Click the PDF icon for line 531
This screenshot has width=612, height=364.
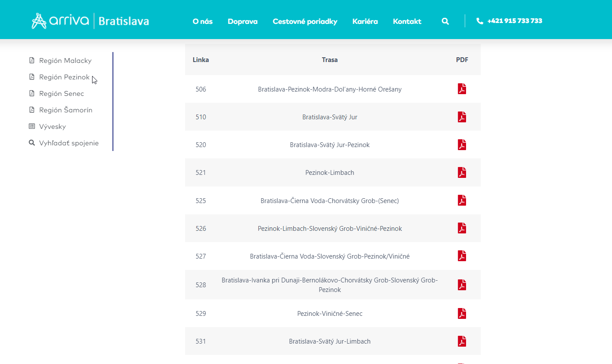point(462,341)
